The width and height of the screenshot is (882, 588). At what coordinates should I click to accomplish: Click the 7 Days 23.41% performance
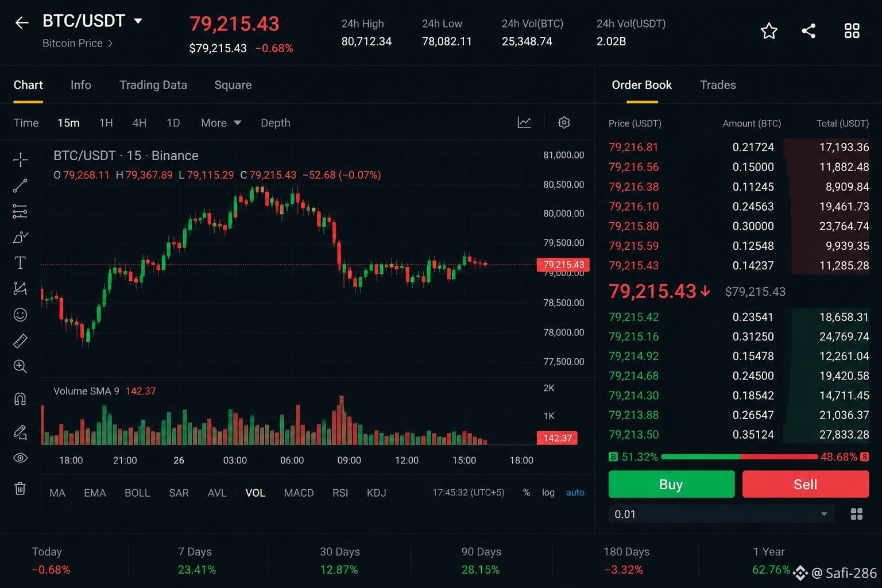pyautogui.click(x=196, y=560)
